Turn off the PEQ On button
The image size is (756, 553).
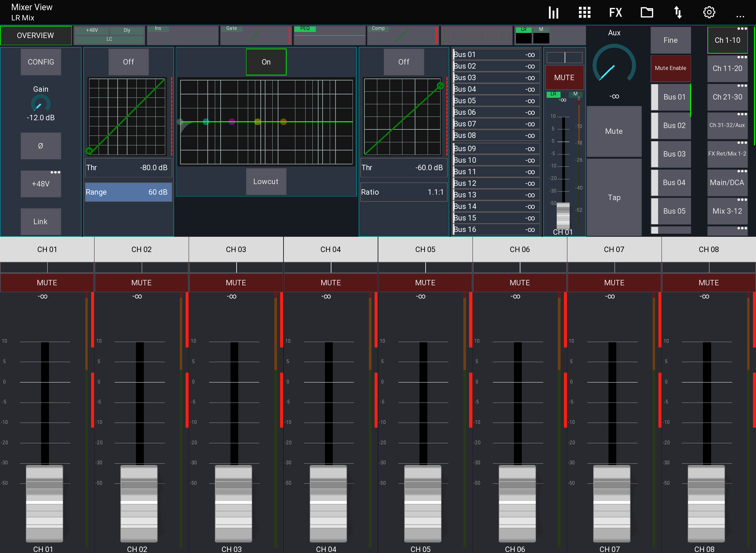click(x=266, y=62)
